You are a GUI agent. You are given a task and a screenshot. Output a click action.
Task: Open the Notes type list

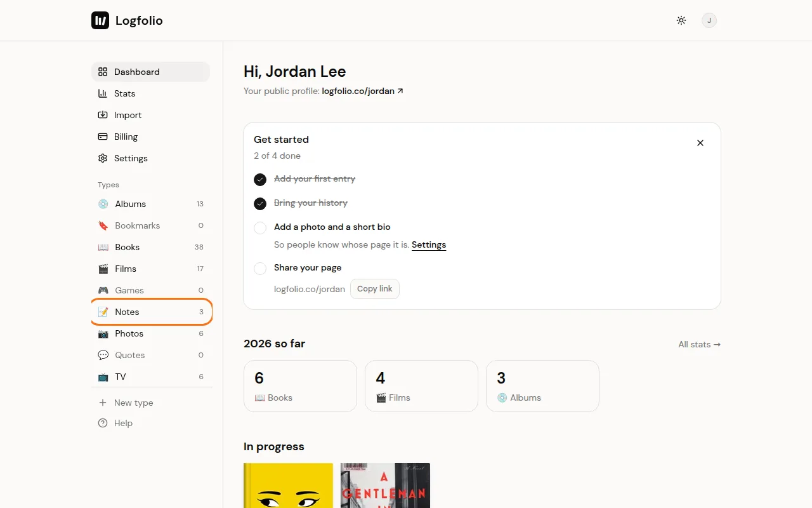click(150, 312)
